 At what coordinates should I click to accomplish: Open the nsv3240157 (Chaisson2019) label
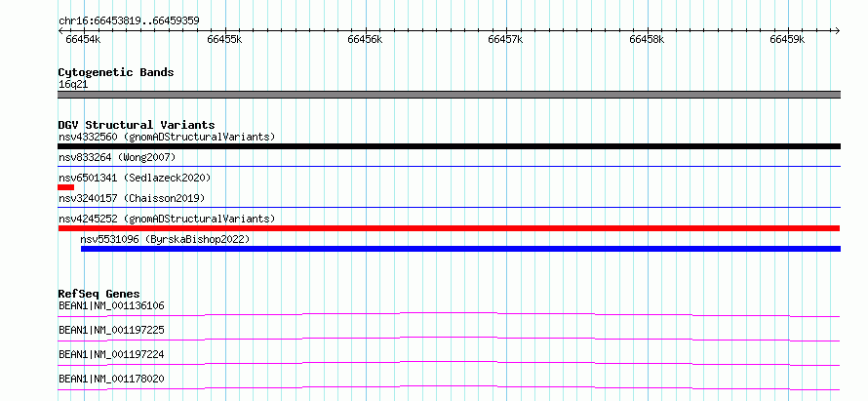[x=132, y=198]
